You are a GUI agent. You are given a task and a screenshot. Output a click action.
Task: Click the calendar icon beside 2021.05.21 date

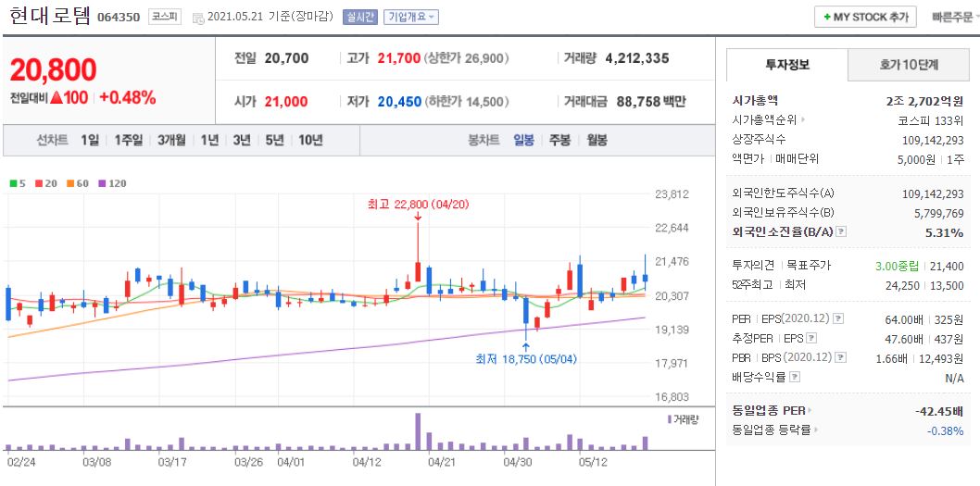[x=198, y=18]
